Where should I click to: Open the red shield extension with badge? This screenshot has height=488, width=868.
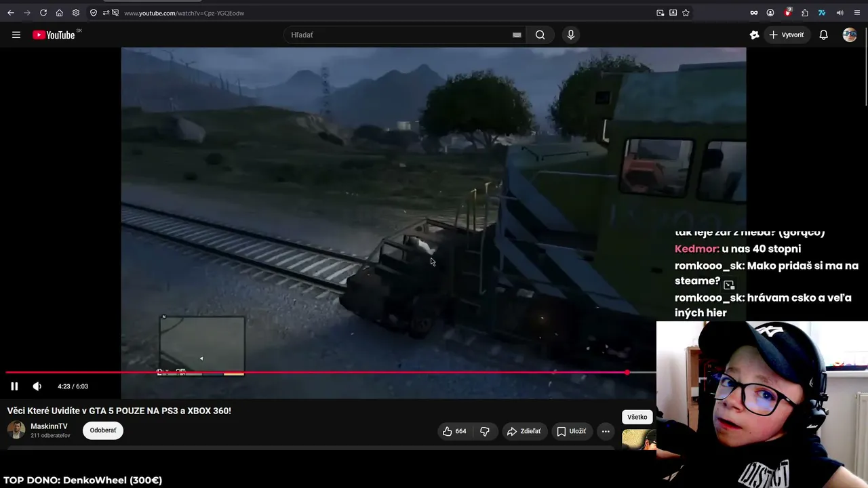(788, 12)
